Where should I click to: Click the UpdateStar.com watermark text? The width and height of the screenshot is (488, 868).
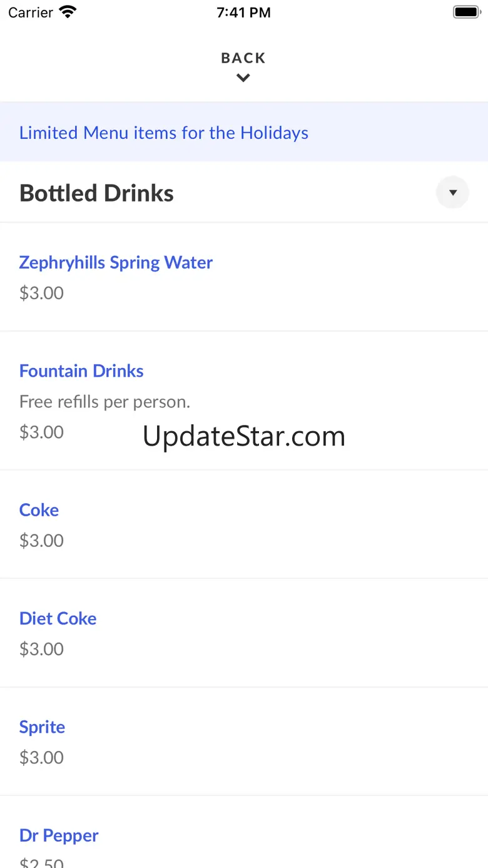click(244, 436)
